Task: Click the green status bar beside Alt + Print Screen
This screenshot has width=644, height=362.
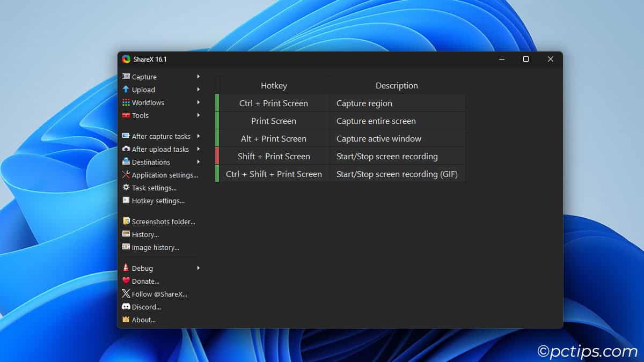Action: (217, 138)
